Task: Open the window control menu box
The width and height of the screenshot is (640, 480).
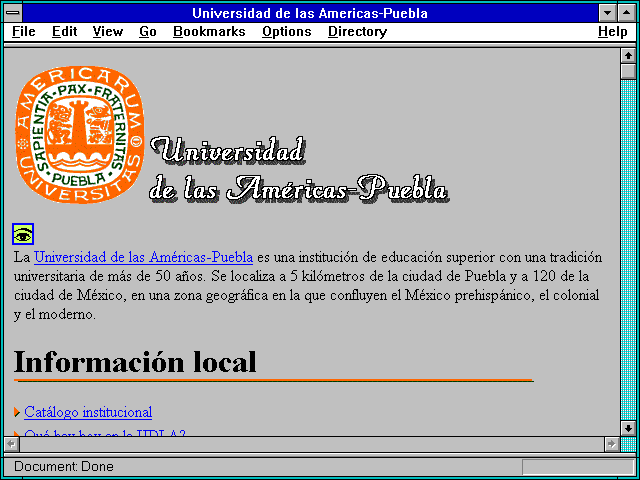Action: [x=13, y=13]
